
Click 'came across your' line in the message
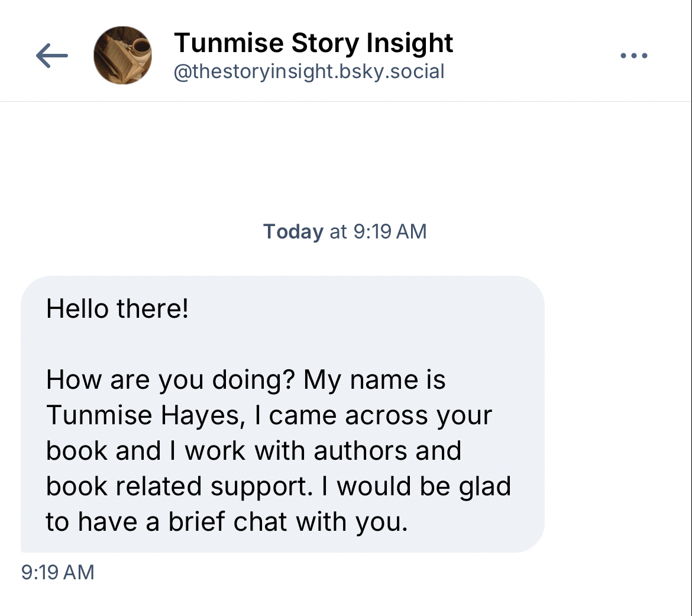[380, 415]
